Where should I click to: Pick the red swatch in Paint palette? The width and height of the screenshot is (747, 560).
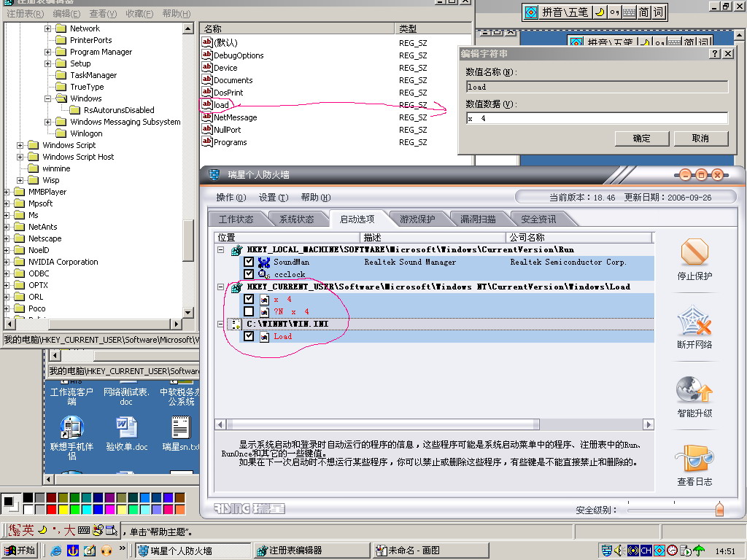[51, 510]
